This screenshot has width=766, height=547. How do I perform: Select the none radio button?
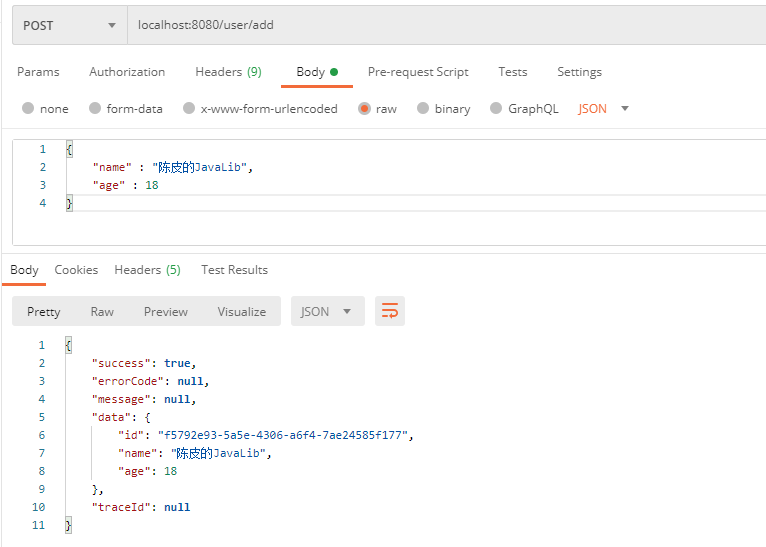click(28, 109)
